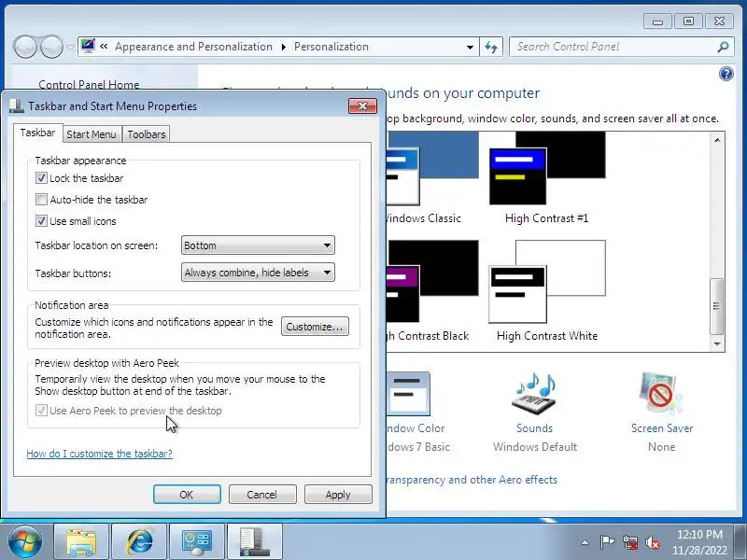Click the theme list scroll down arrow
Viewport: 747px width, 560px height.
(717, 343)
